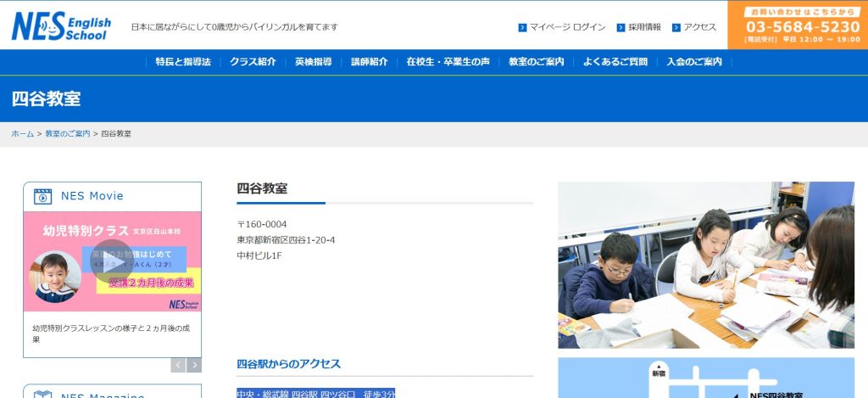Click postal code 〒160-0004
The width and height of the screenshot is (868, 398).
(262, 225)
